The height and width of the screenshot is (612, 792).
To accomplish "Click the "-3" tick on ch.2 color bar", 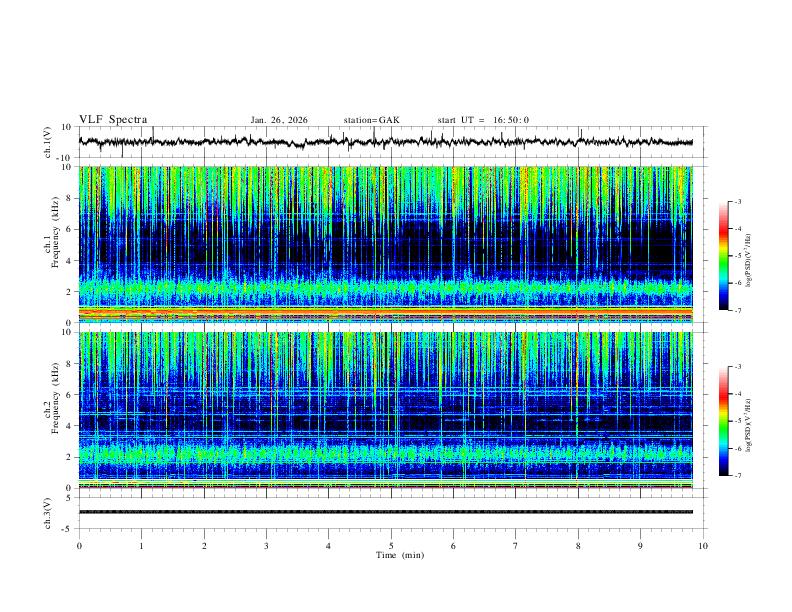I will pos(737,366).
